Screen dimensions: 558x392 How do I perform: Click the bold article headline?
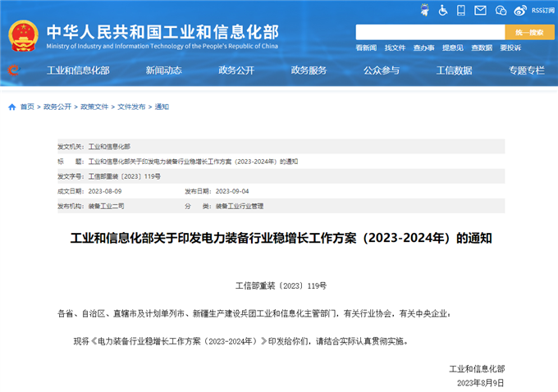281,238
